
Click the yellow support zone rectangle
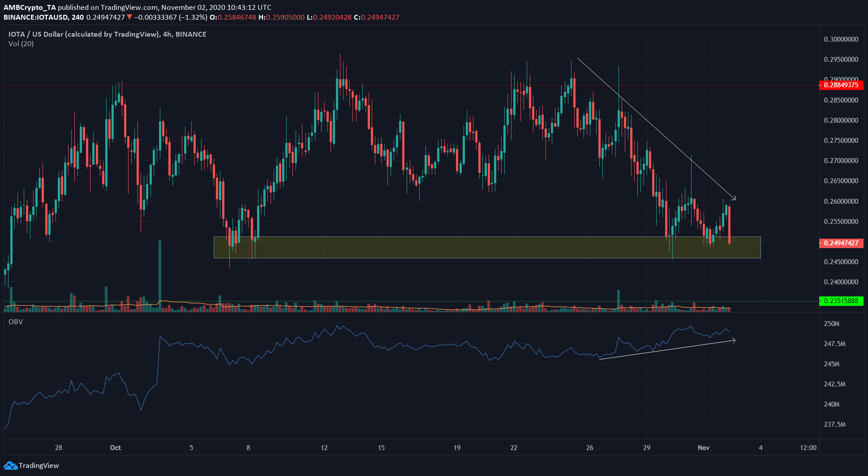coord(487,247)
